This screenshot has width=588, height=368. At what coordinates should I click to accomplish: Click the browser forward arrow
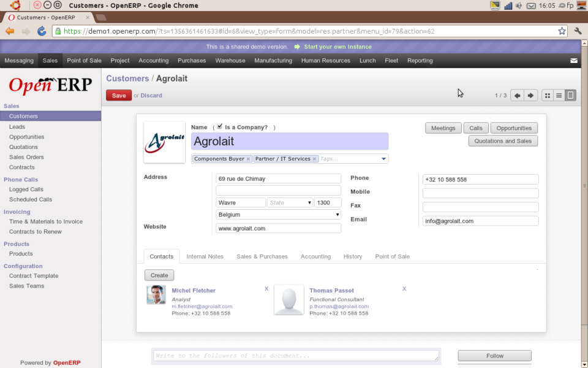click(x=26, y=31)
